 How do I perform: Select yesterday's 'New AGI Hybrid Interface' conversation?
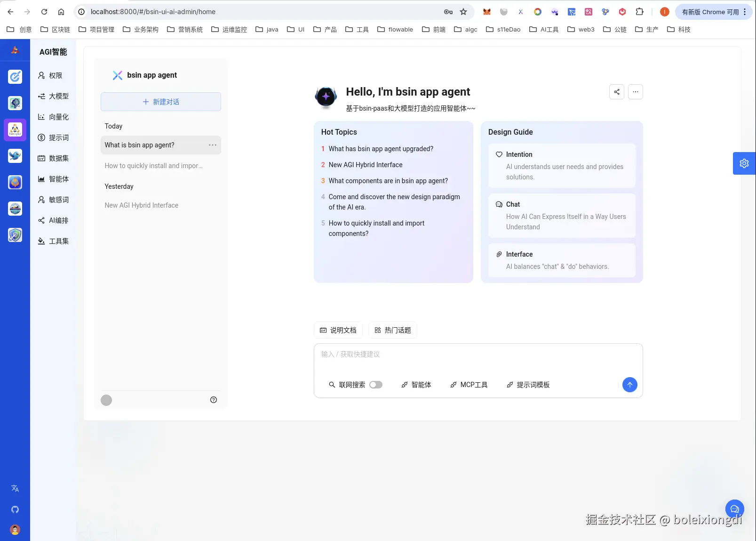[x=161, y=205]
